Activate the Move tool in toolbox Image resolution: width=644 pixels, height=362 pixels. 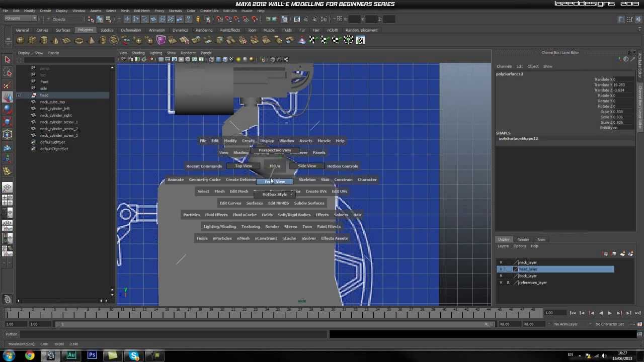tap(7, 97)
